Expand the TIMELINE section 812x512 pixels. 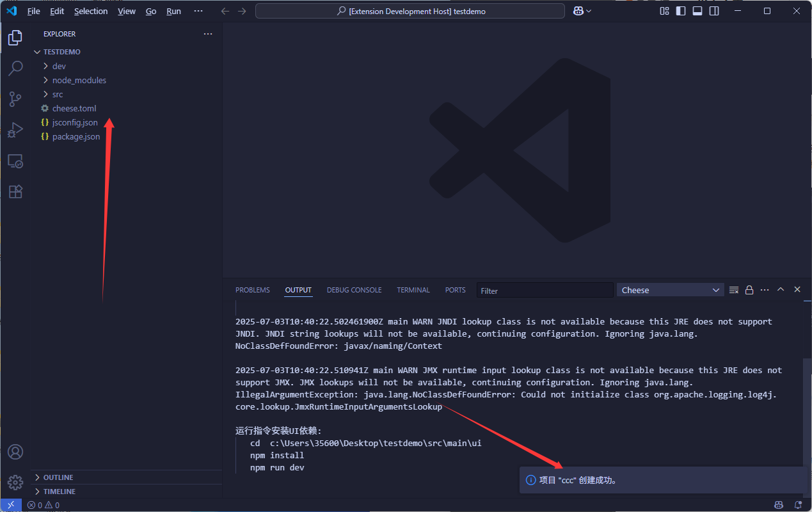[x=126, y=492]
